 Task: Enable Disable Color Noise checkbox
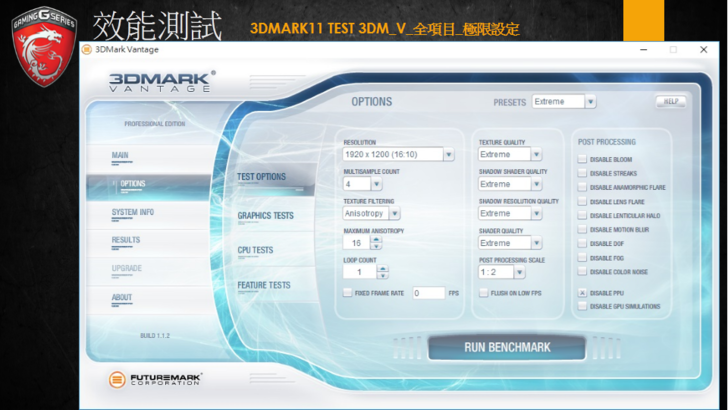click(582, 272)
